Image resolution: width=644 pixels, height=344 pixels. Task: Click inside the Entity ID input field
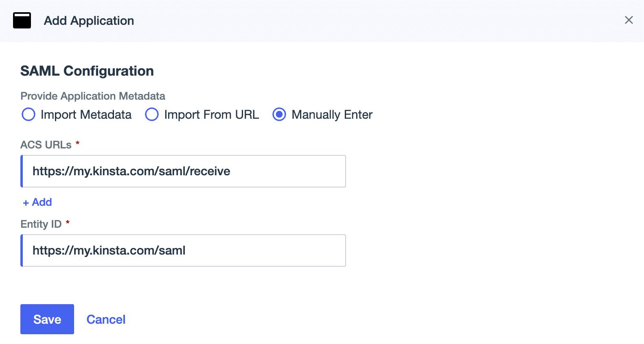[182, 250]
